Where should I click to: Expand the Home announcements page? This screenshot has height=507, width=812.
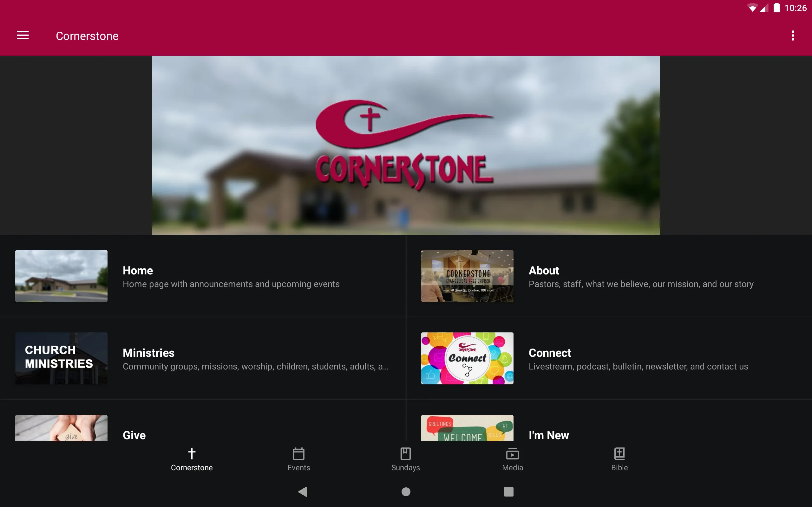pos(203,276)
